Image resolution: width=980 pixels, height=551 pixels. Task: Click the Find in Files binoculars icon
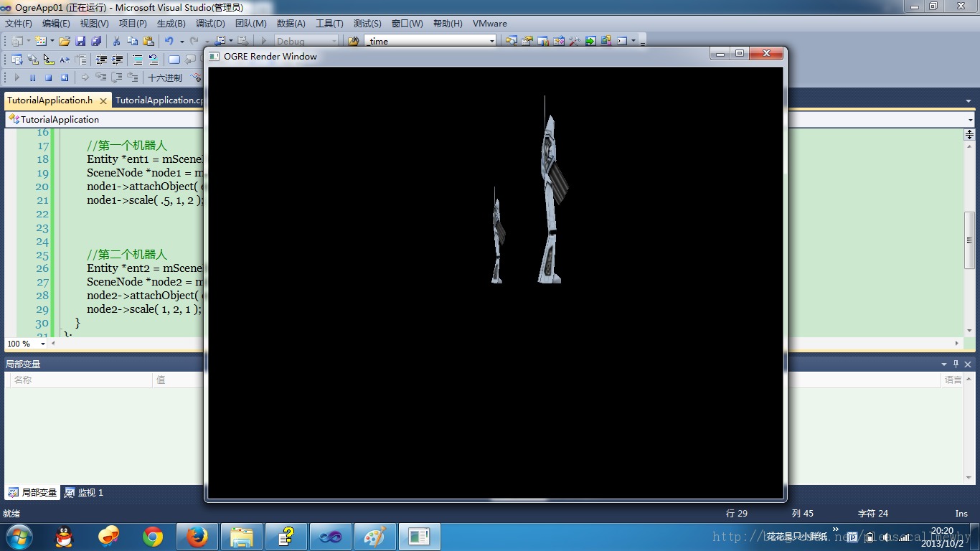tap(354, 41)
